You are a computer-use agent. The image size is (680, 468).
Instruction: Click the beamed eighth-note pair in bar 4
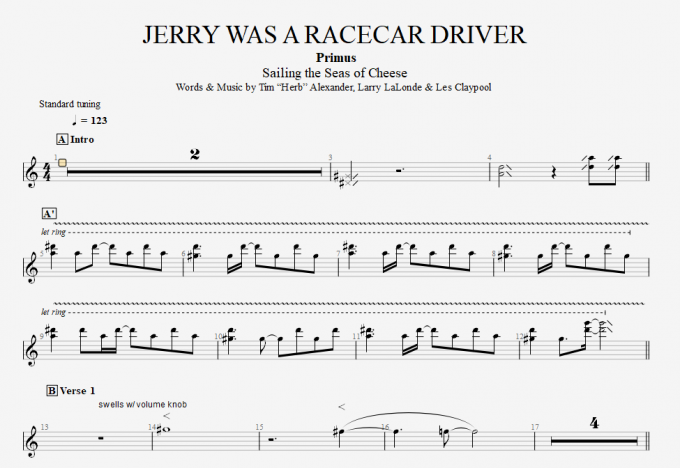[602, 170]
